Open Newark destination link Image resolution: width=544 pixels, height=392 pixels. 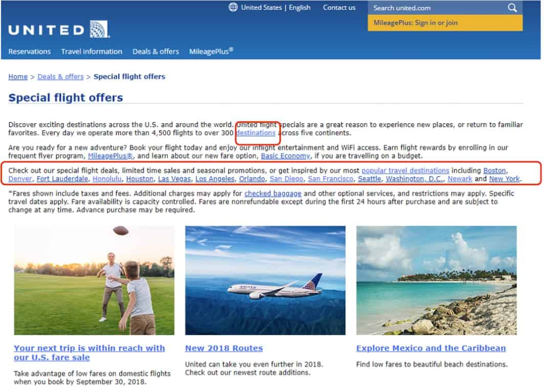[x=460, y=179]
